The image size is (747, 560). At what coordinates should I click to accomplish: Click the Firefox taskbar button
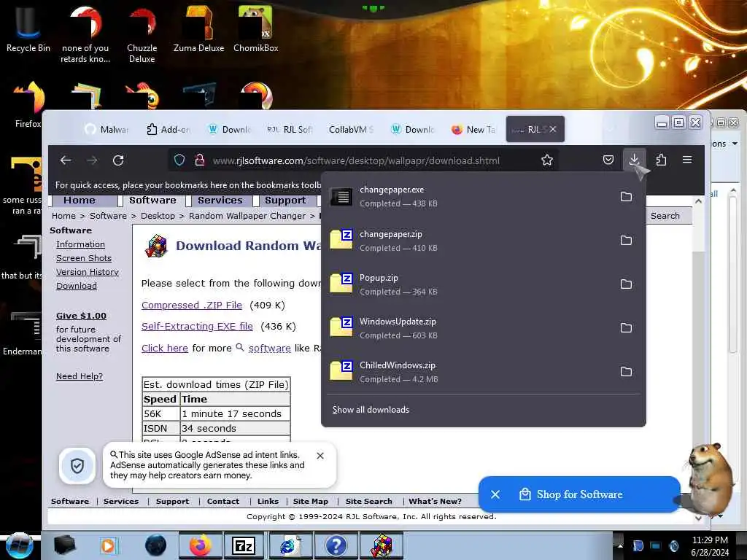[200, 545]
